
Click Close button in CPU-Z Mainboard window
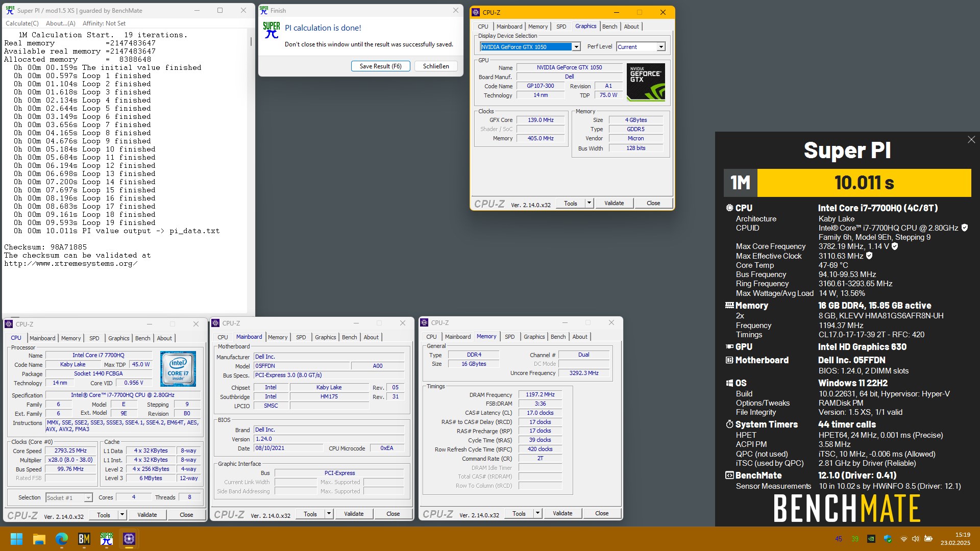pos(393,514)
